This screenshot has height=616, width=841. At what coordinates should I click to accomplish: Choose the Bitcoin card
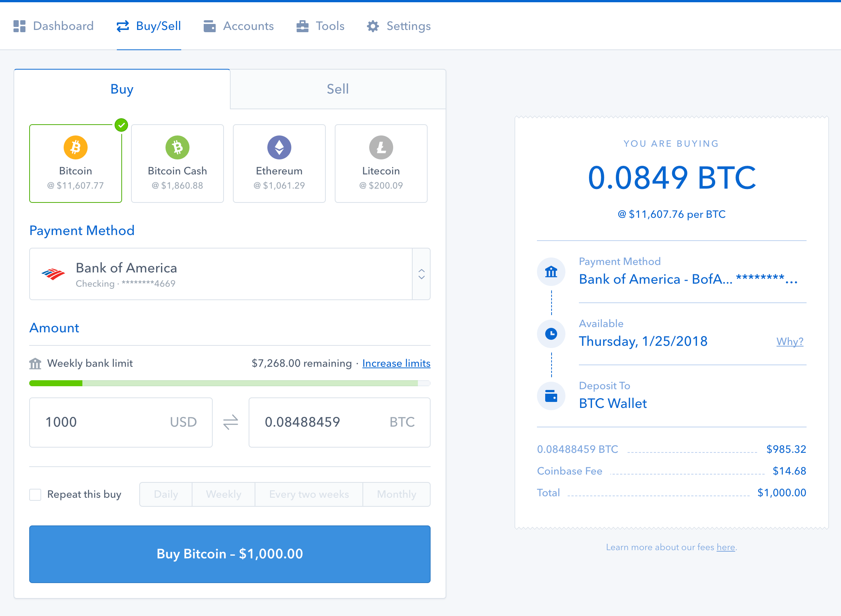point(76,164)
